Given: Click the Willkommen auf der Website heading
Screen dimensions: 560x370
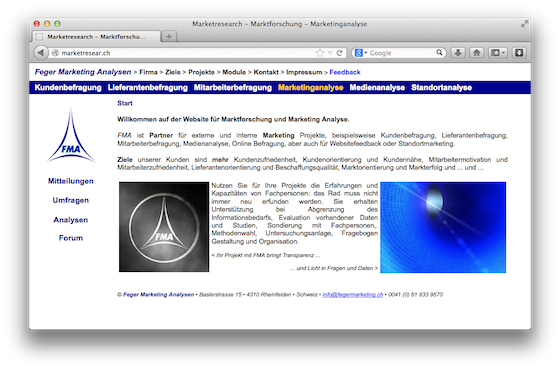Looking at the screenshot, I should click(x=233, y=119).
